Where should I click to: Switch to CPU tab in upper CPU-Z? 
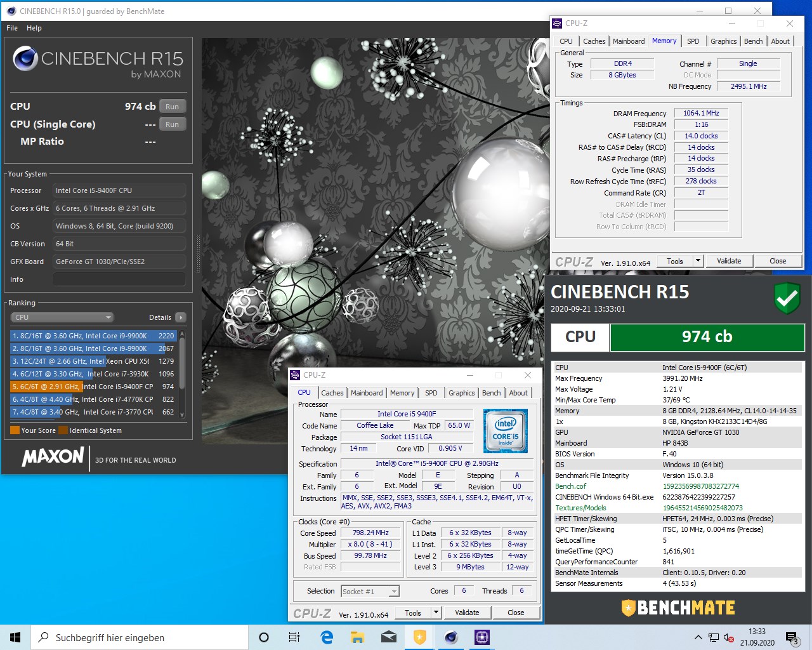566,41
